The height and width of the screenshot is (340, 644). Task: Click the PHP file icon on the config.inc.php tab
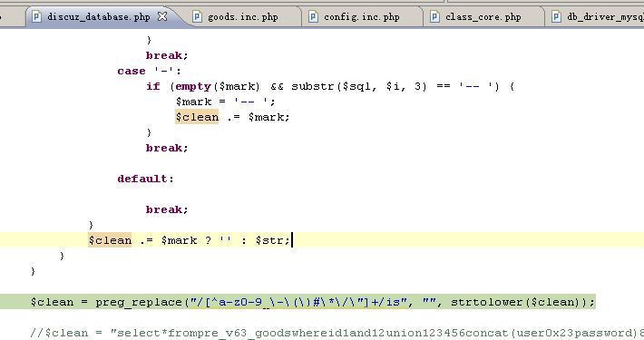(x=313, y=17)
